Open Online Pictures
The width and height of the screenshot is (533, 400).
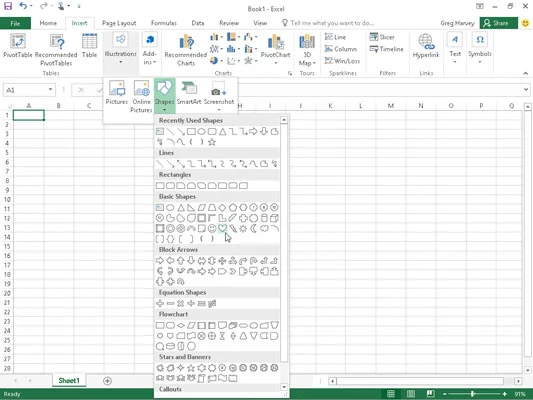pyautogui.click(x=141, y=96)
